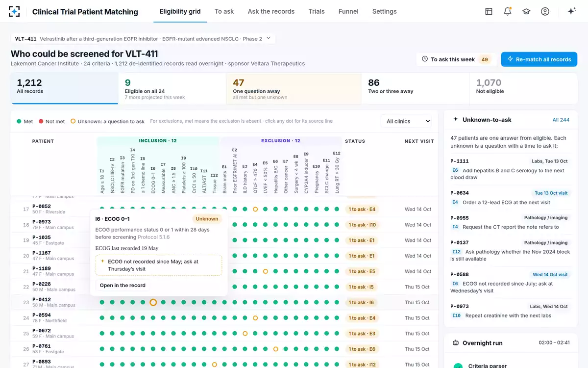Go to the Ask the records tab
588x368 pixels.
tap(271, 11)
